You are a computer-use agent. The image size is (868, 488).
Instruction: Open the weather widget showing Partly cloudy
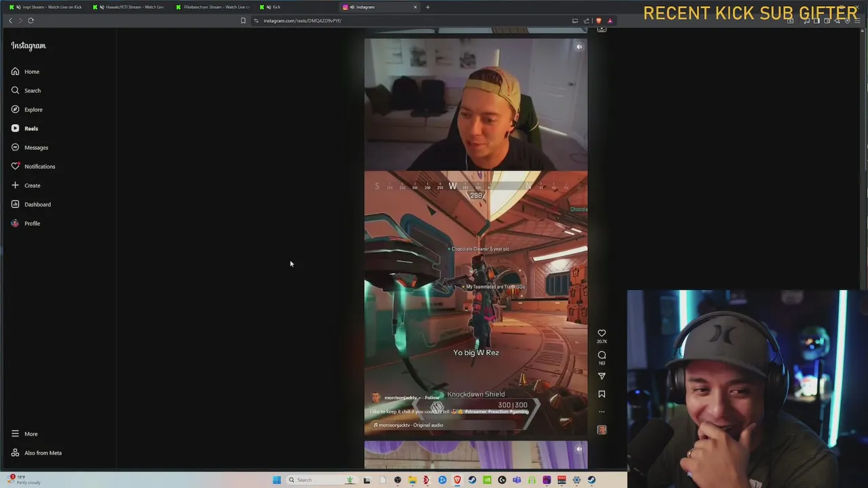coord(23,480)
